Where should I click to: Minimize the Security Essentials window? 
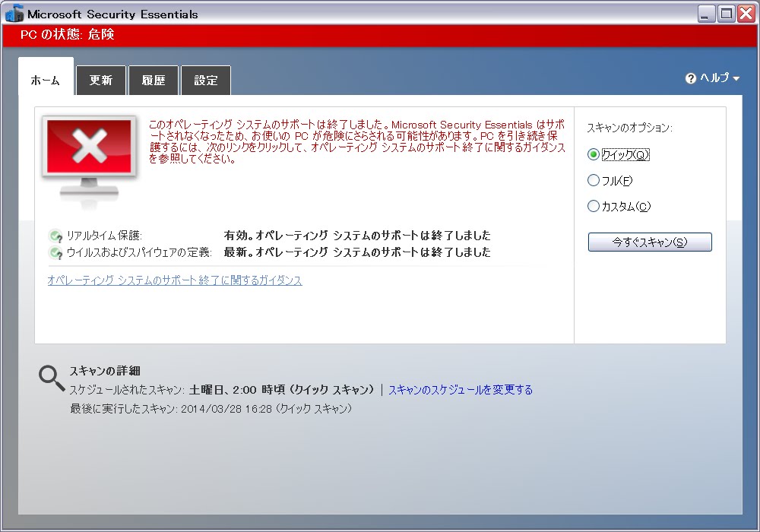[706, 14]
